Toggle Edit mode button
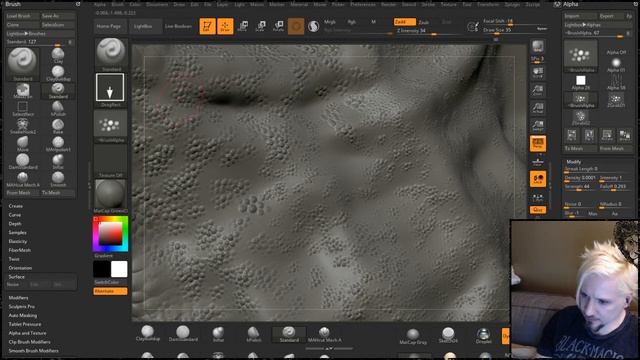Screen dimensions: 640x360 (x=207, y=26)
